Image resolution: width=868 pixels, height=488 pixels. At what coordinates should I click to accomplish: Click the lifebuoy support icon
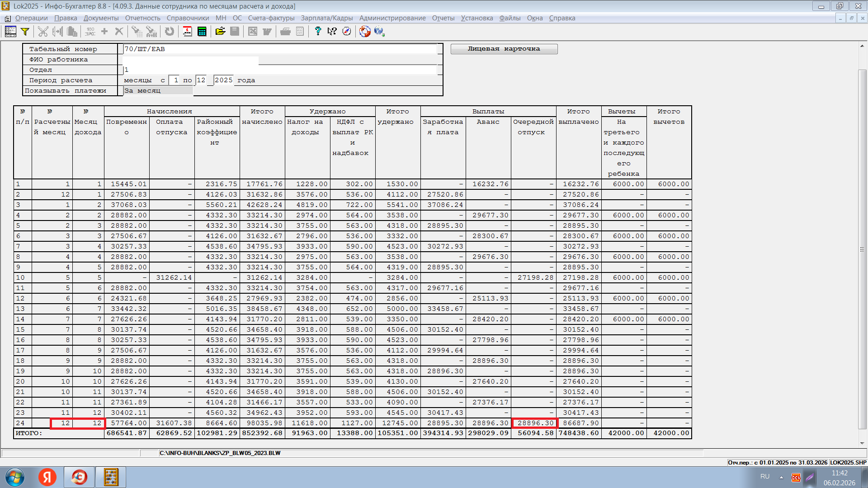coord(365,31)
